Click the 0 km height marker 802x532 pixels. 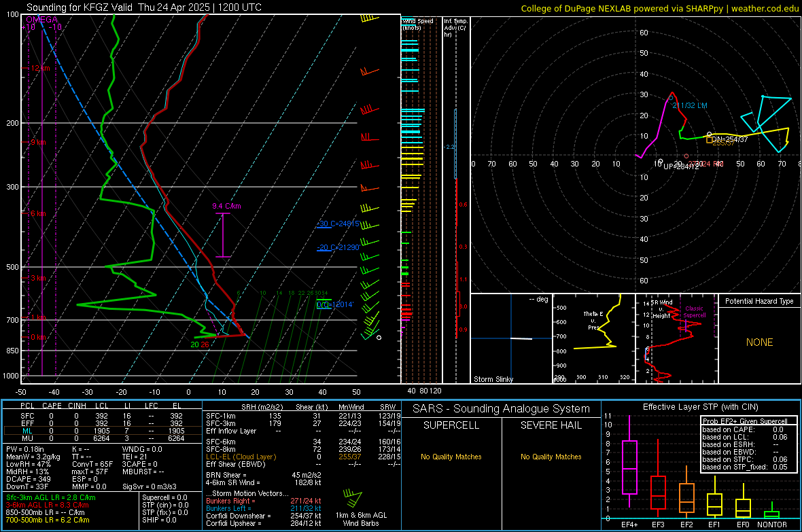pyautogui.click(x=38, y=337)
